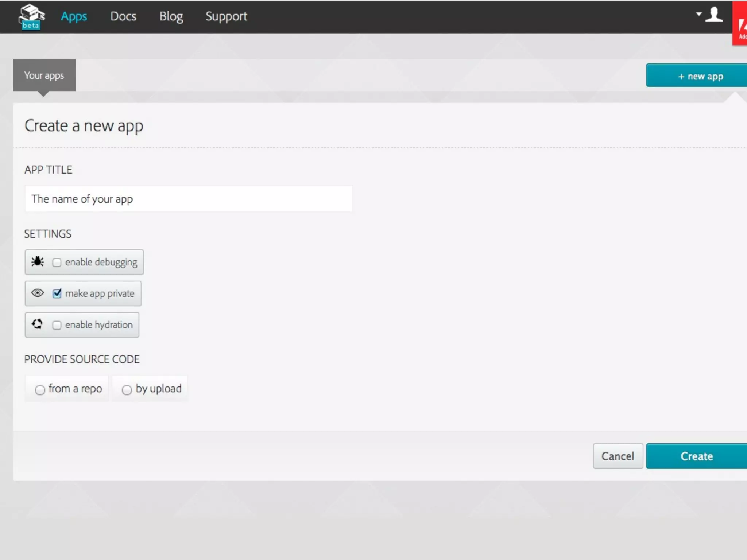Open the Apps navigation item
Viewport: 747px width, 560px height.
pos(74,16)
